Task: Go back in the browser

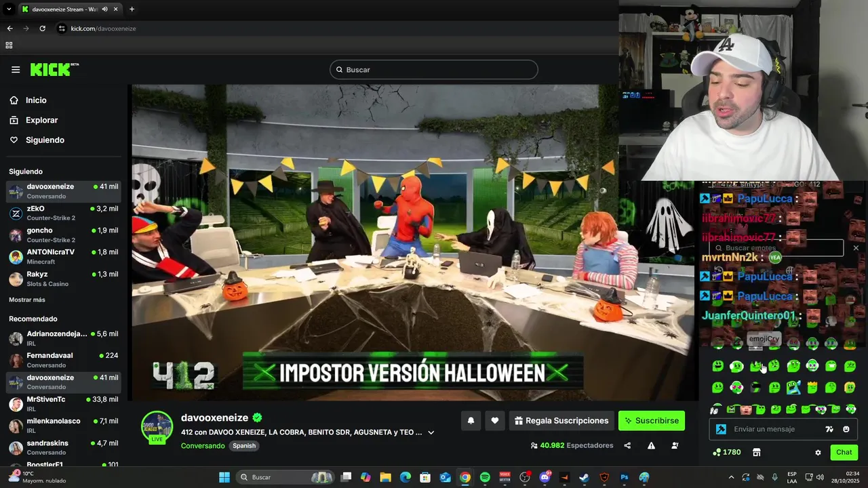Action: pos(9,28)
